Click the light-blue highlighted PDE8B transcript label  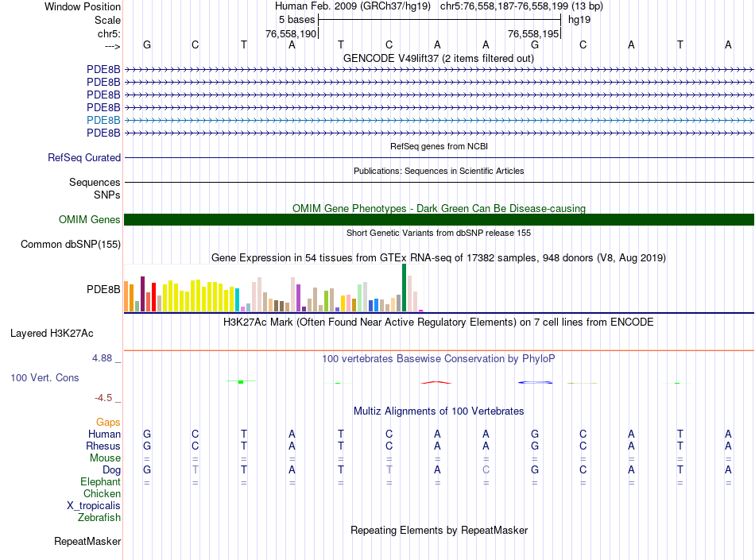[x=103, y=120]
